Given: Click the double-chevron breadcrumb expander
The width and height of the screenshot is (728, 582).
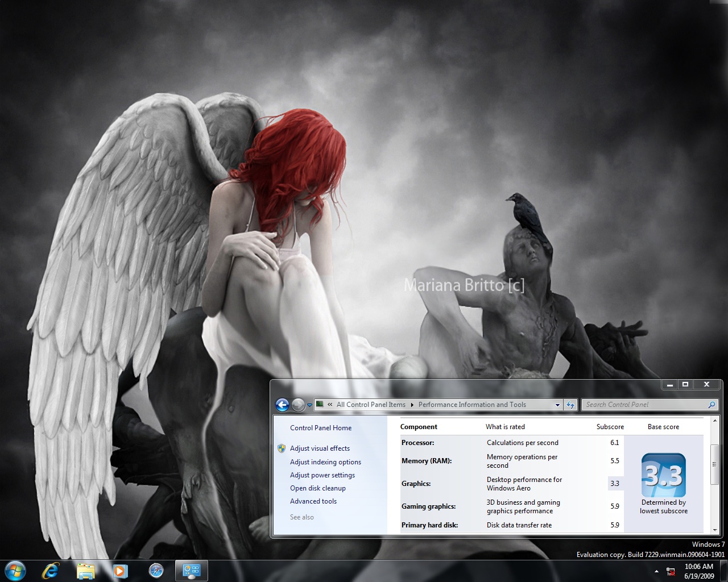Looking at the screenshot, I should point(330,405).
